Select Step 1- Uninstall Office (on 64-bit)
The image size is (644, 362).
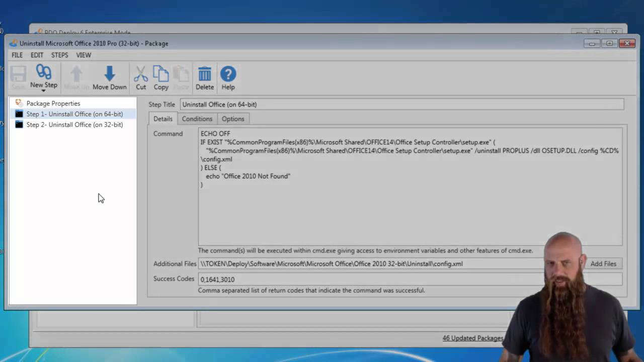(74, 114)
